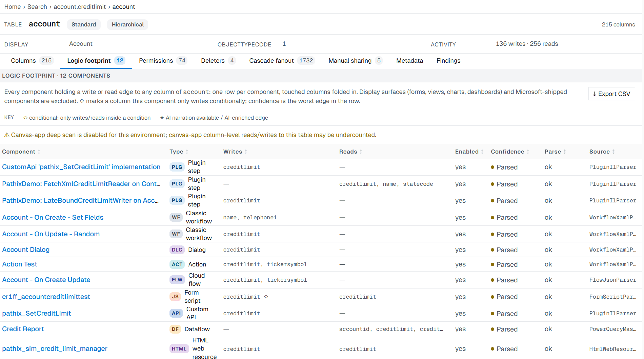
Task: Select the Logic footprint tab
Action: [96, 61]
